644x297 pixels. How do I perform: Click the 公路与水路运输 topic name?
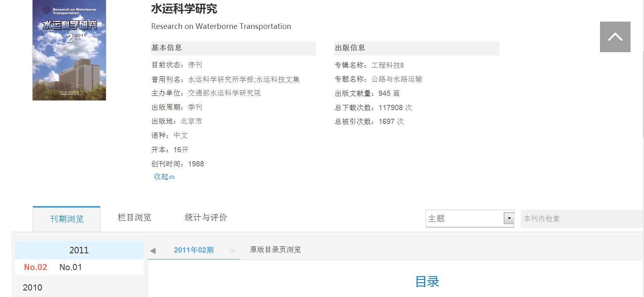(396, 79)
